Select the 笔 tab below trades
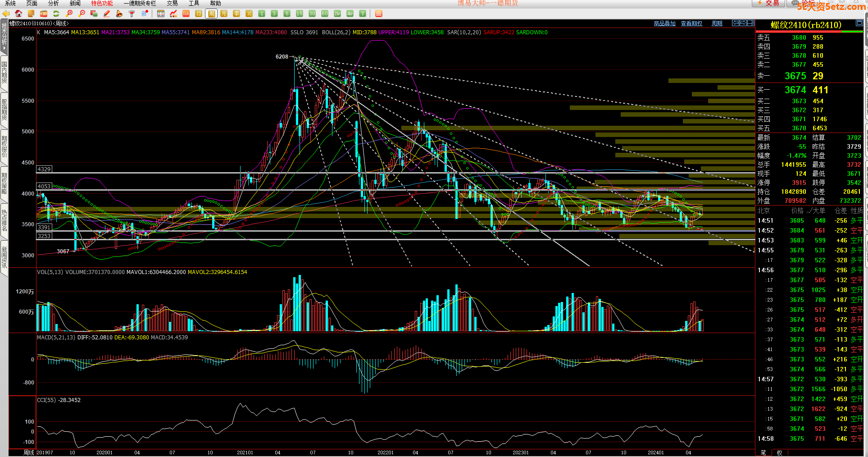This screenshot has height=457, width=868. coord(763,452)
